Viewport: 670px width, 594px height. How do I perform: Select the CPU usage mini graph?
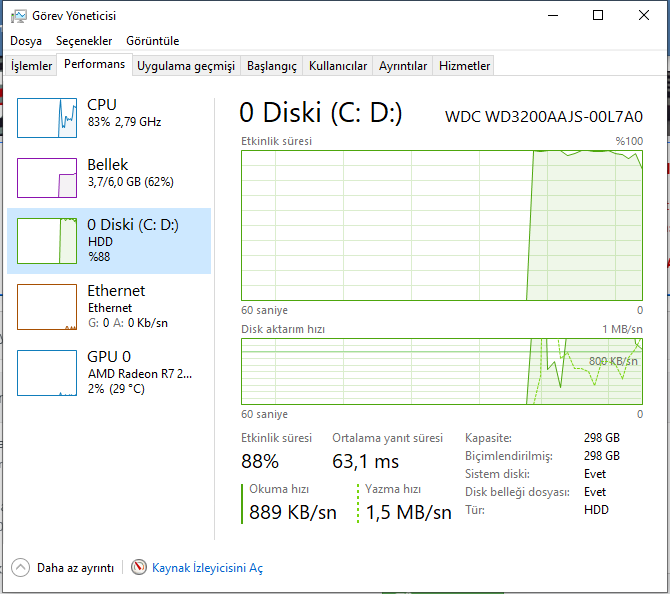click(x=47, y=118)
